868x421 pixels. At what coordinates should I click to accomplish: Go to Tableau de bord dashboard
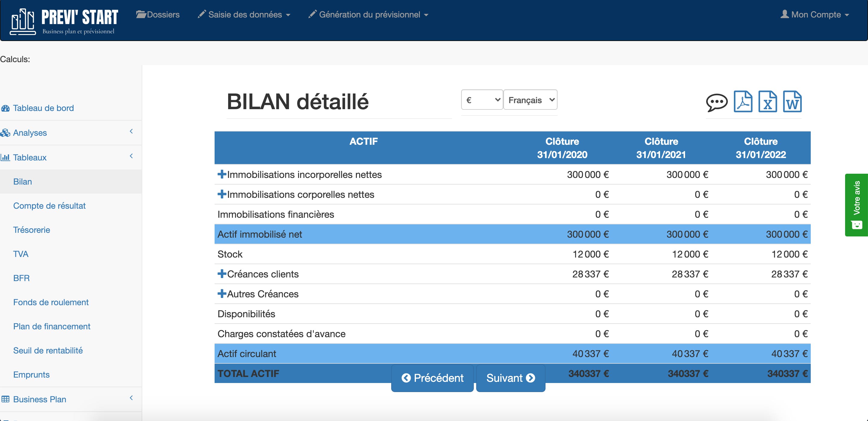(43, 108)
